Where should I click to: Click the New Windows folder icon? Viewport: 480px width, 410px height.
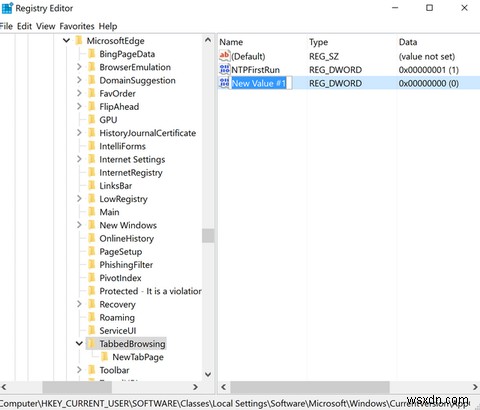(92, 225)
